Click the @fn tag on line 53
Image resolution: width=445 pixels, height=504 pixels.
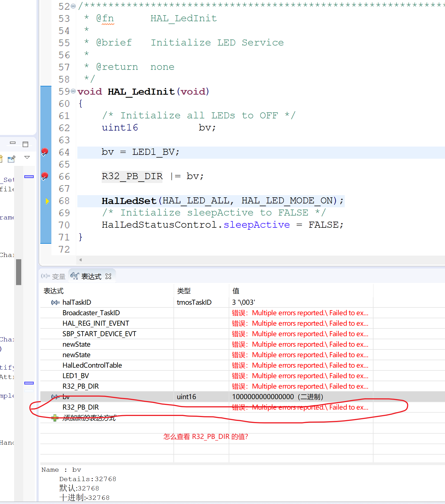[x=105, y=18]
